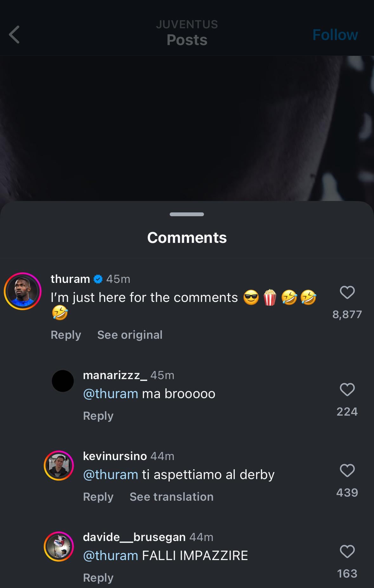This screenshot has width=374, height=588.
Task: Open the thuram username link
Action: pyautogui.click(x=70, y=279)
